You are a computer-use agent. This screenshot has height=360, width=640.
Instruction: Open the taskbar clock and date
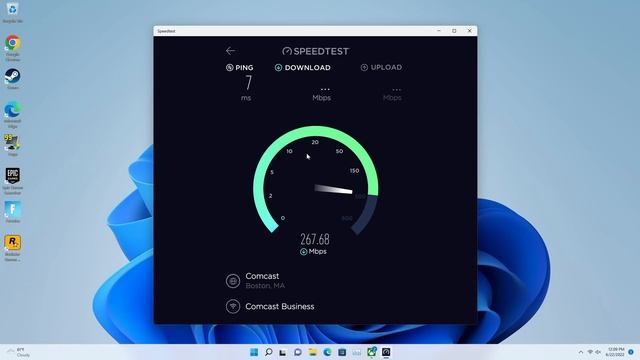tap(616, 352)
